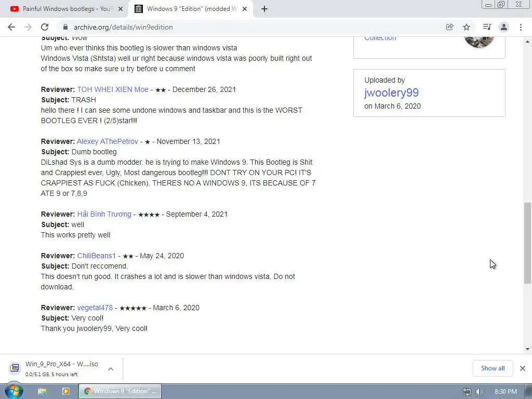Click the volume speaker tray icon
The height and width of the screenshot is (399, 532).
point(479,392)
